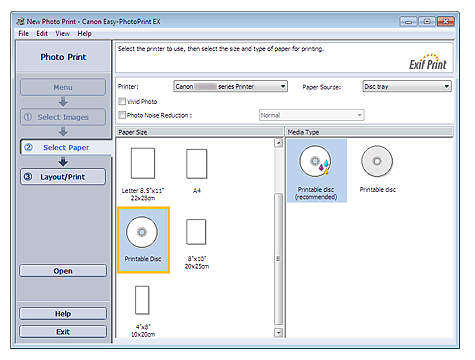
Task: Enable the Vivid Photo checkbox
Action: (x=122, y=101)
